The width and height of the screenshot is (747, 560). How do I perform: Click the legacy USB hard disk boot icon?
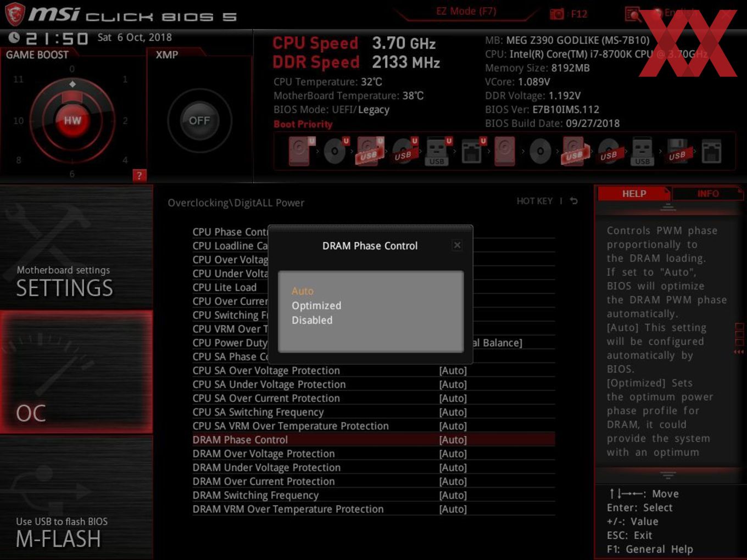[575, 151]
